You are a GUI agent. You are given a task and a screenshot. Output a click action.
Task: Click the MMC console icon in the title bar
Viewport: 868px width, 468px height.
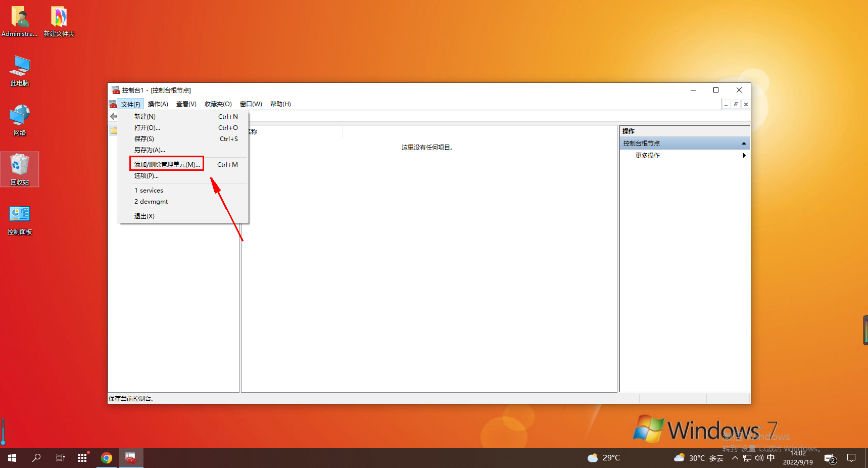tap(115, 90)
